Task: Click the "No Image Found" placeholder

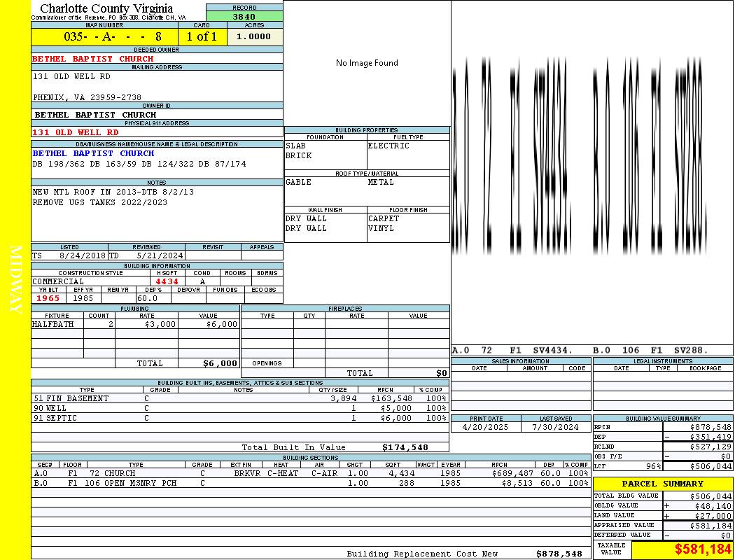Action: (x=367, y=63)
